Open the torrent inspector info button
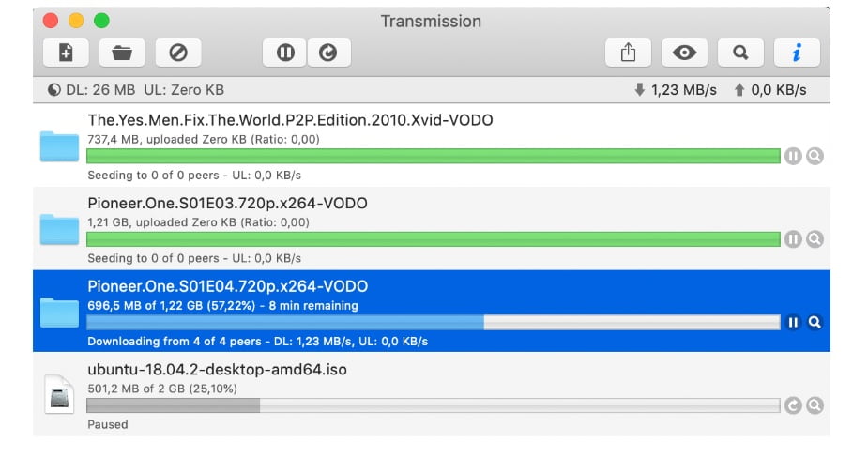868x458 pixels. (797, 53)
